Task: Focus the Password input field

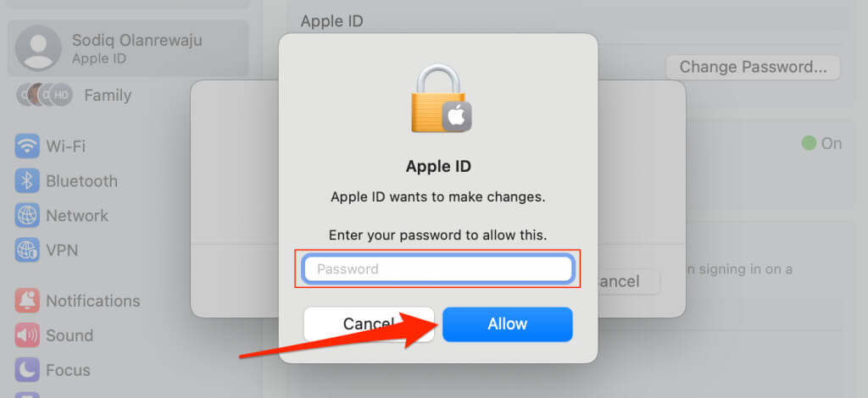Action: point(438,268)
